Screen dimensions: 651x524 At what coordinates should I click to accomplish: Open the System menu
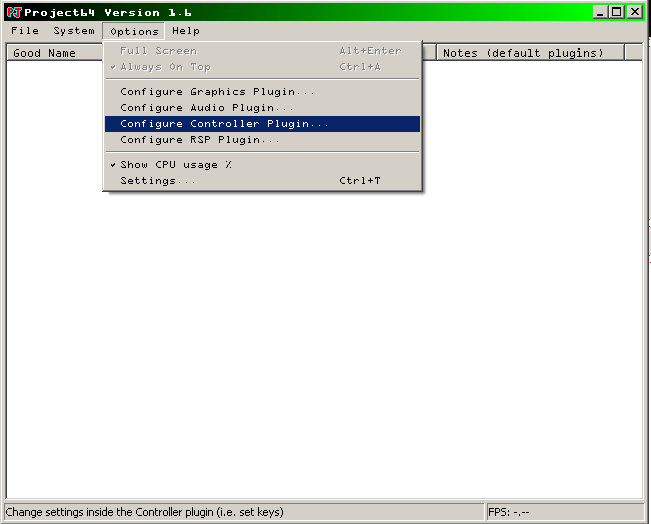click(x=74, y=31)
